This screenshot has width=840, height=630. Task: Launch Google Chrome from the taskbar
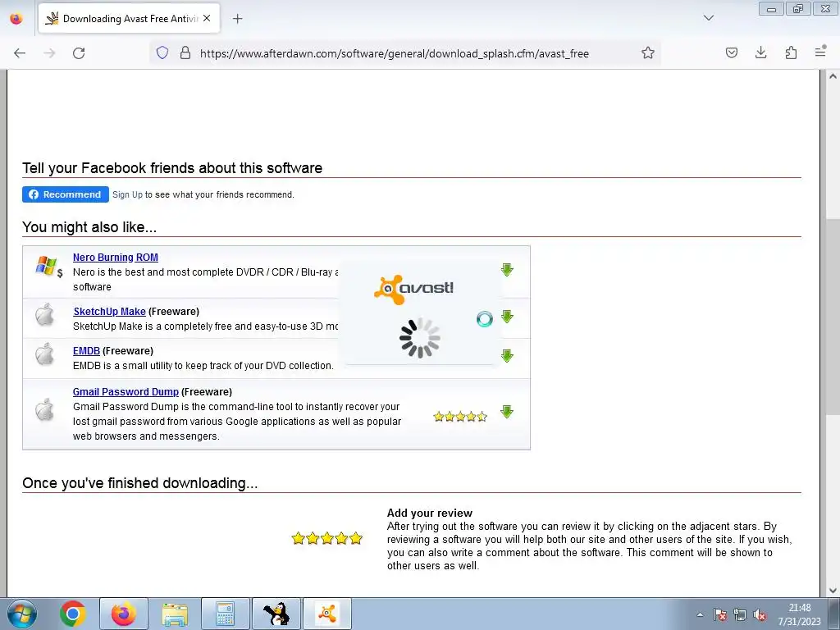[73, 614]
